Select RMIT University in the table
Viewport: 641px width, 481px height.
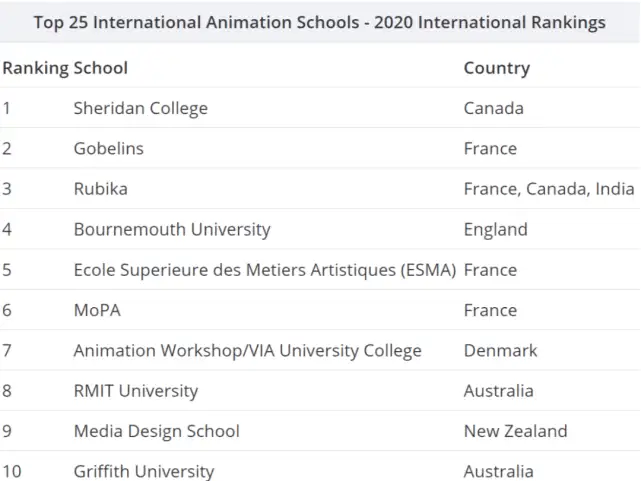[x=135, y=391]
